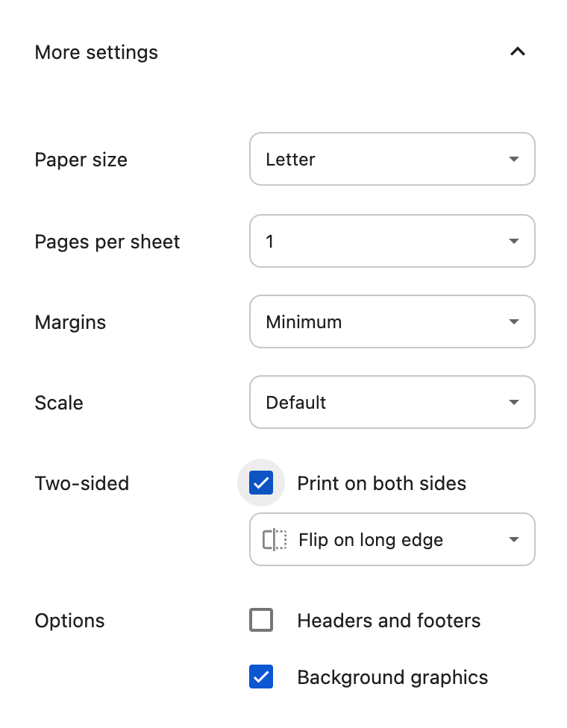567x728 pixels.
Task: Disable the Background graphics checkbox
Action: [x=261, y=677]
